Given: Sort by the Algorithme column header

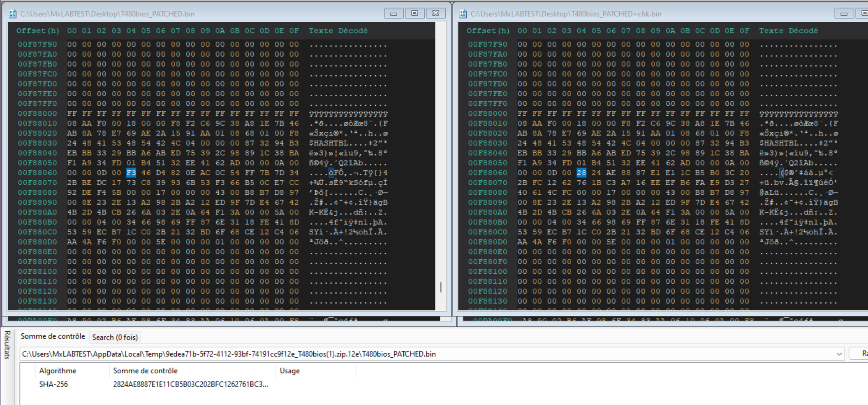Looking at the screenshot, I should click(x=58, y=371).
